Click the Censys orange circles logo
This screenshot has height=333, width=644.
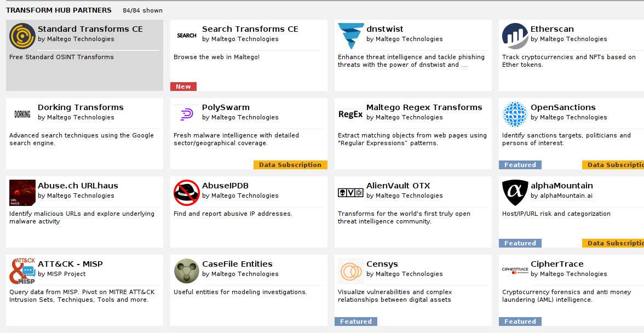(350, 271)
